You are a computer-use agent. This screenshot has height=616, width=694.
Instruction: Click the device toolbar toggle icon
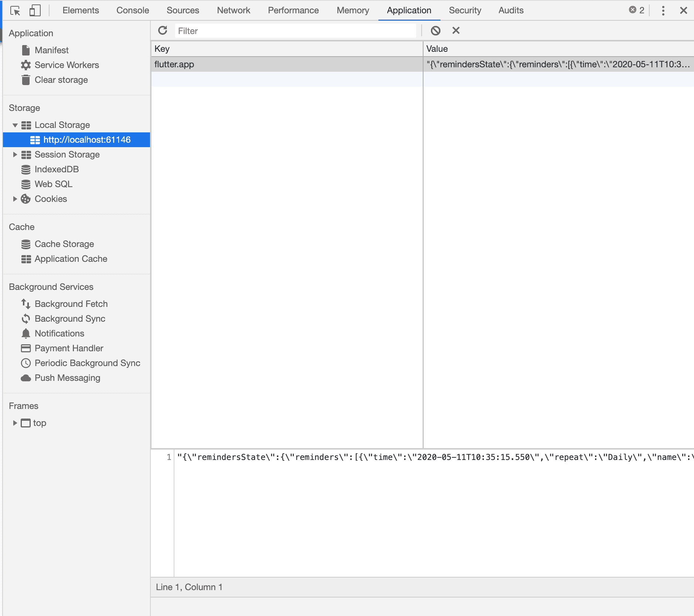pos(34,10)
